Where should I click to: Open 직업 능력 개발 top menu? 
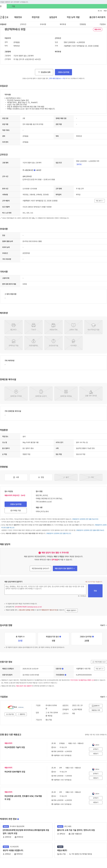coord(73,17)
